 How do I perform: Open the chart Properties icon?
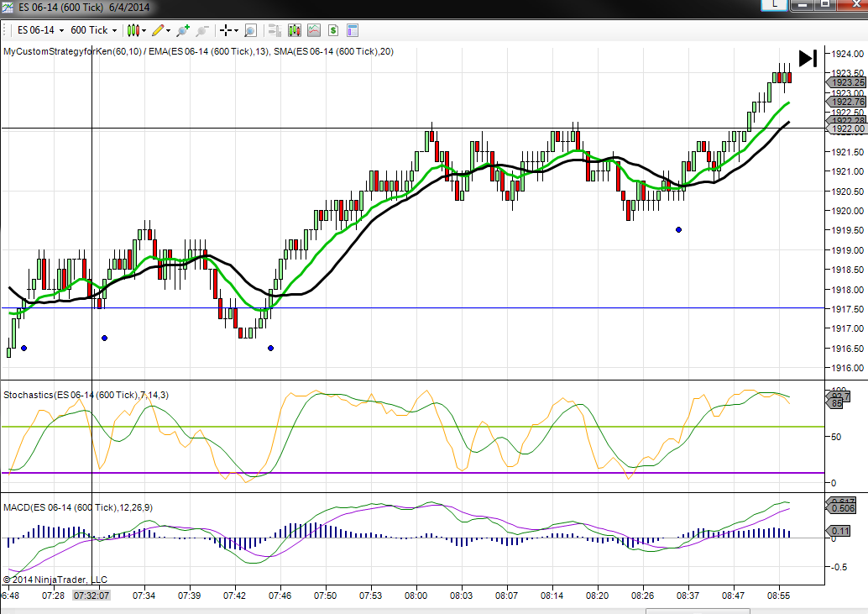pyautogui.click(x=352, y=30)
